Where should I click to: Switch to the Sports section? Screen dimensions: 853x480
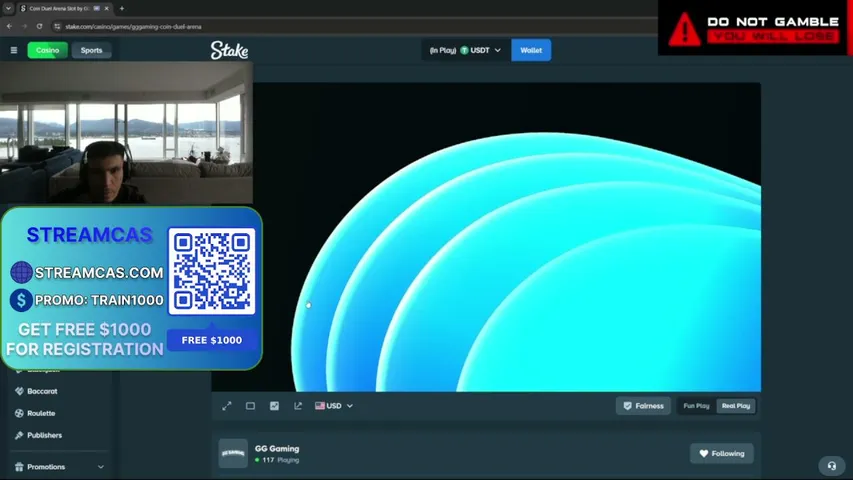pos(91,50)
